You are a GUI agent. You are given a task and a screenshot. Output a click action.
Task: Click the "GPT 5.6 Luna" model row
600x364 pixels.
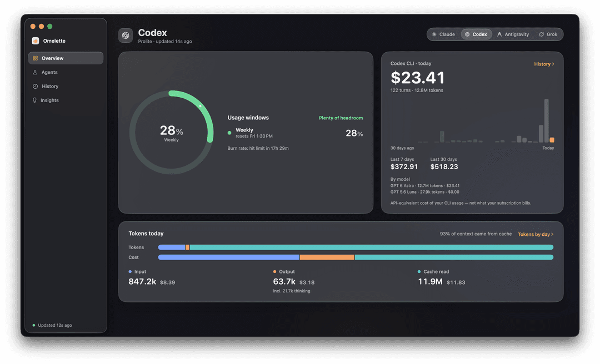(425, 192)
